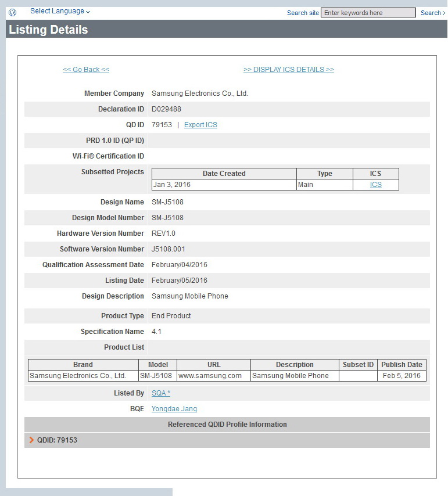Click the Subset ID column header

[358, 365]
